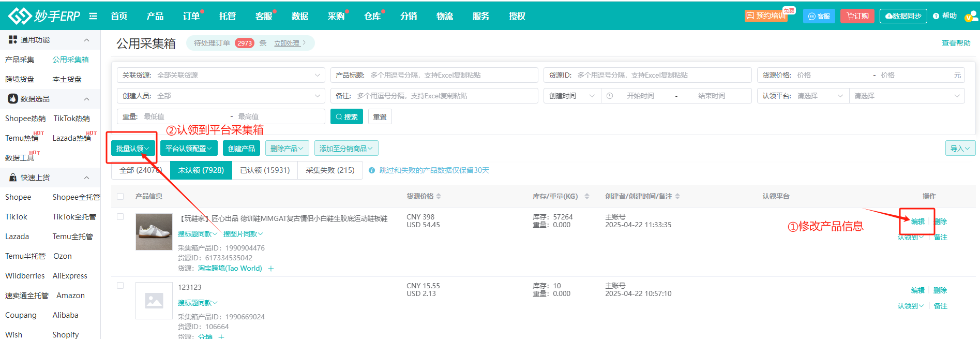The height and width of the screenshot is (339, 980).
Task: Open the 删除产品 dropdown
Action: point(287,149)
